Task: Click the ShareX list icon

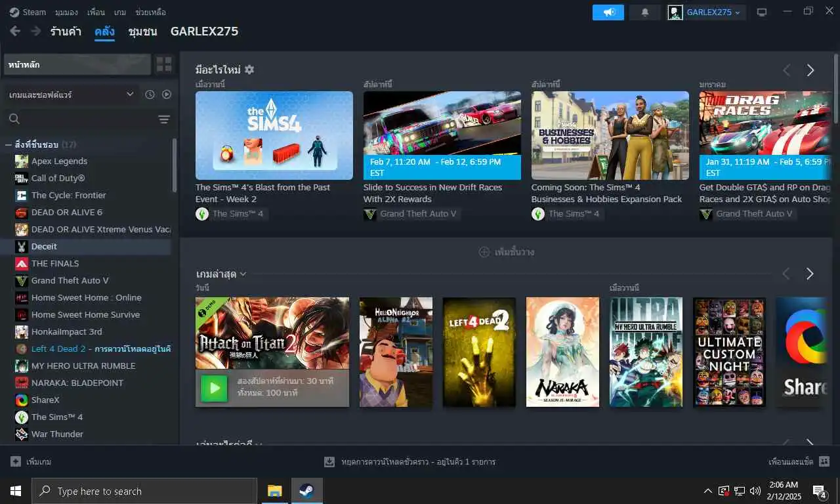Action: point(22,400)
